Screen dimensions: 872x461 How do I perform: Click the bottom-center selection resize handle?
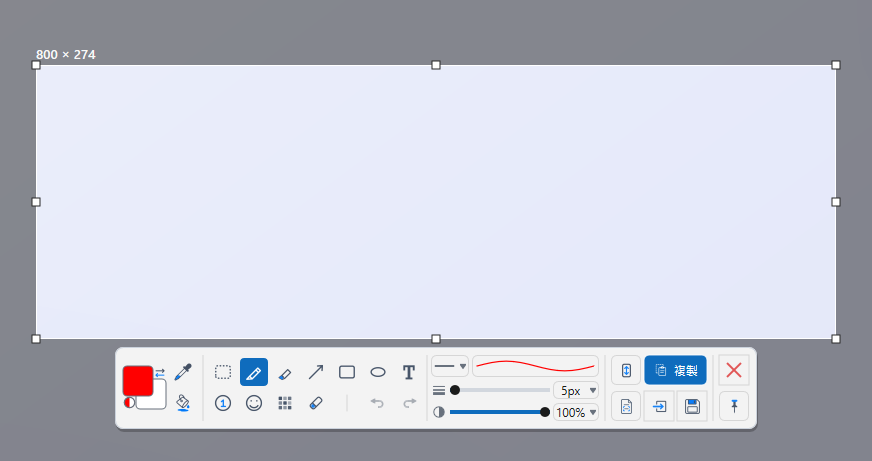pos(436,339)
